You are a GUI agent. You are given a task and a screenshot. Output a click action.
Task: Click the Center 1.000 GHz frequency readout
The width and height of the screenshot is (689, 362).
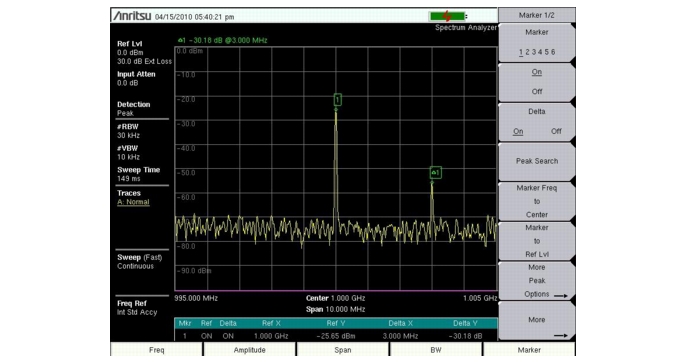point(335,298)
